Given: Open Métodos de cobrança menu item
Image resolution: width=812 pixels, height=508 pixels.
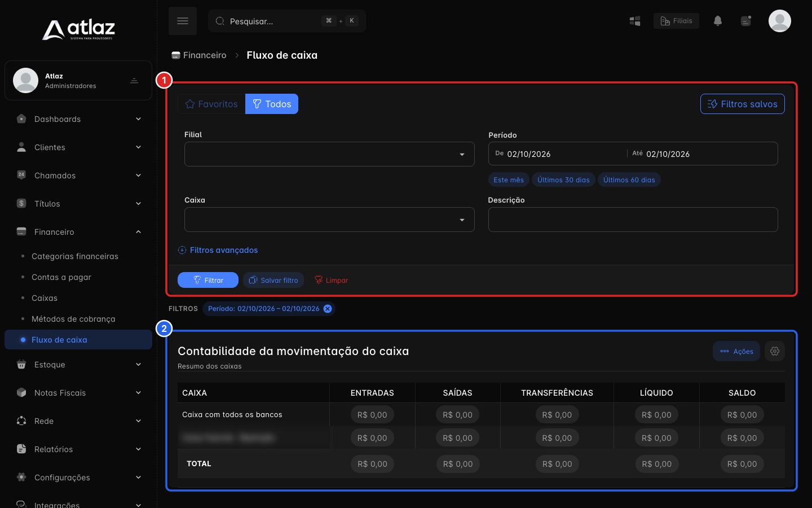Looking at the screenshot, I should 73,319.
